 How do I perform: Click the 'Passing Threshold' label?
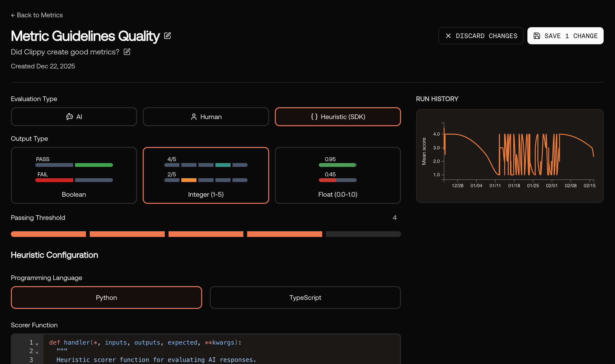[38, 218]
